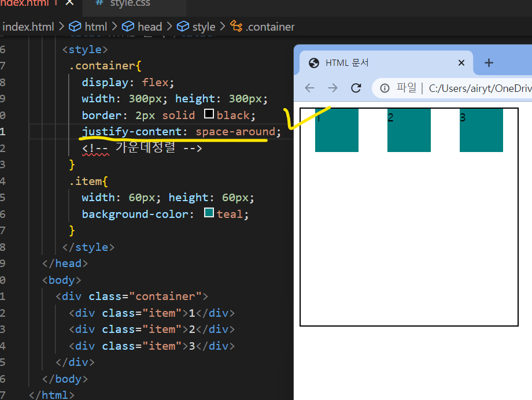Click the .container class icon in breadcrumb
The height and width of the screenshot is (400, 532).
click(236, 26)
